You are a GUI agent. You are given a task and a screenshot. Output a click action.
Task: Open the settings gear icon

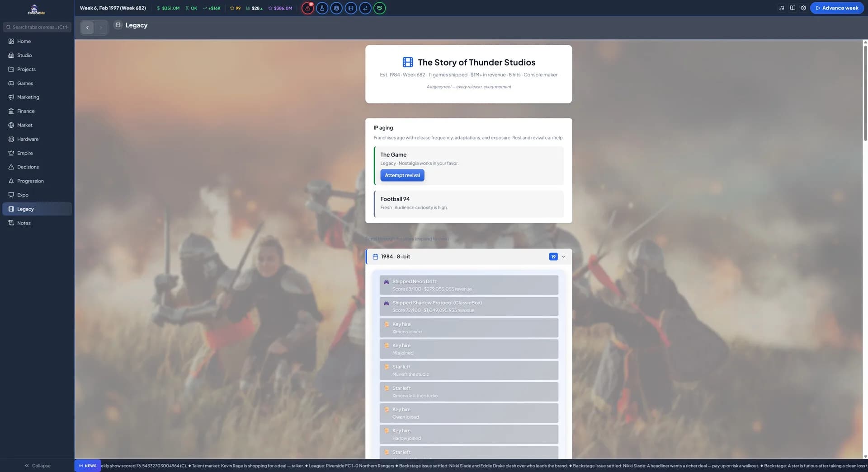[x=803, y=8]
